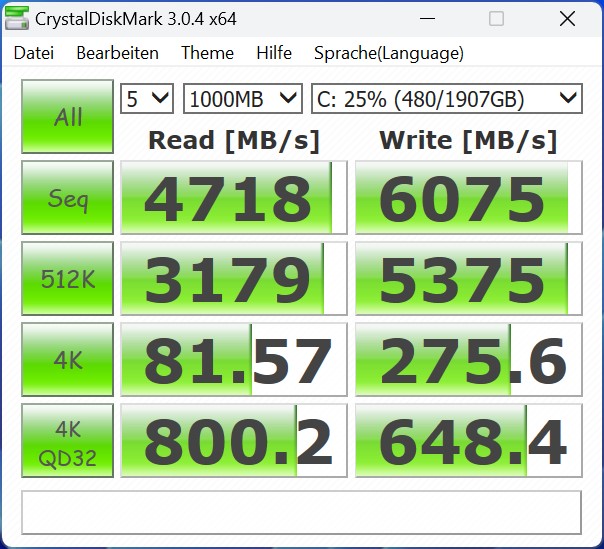Start the Seq sequential test

click(68, 198)
